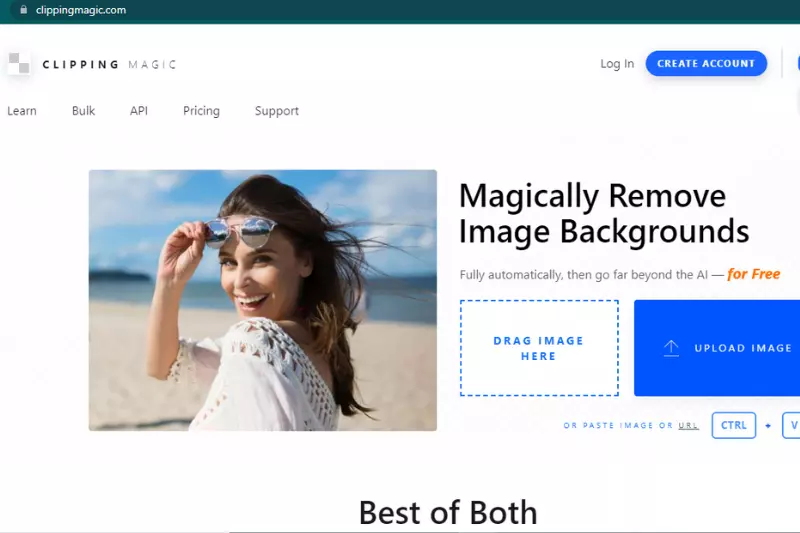Open the Support menu item
This screenshot has width=800, height=533.
click(x=277, y=111)
